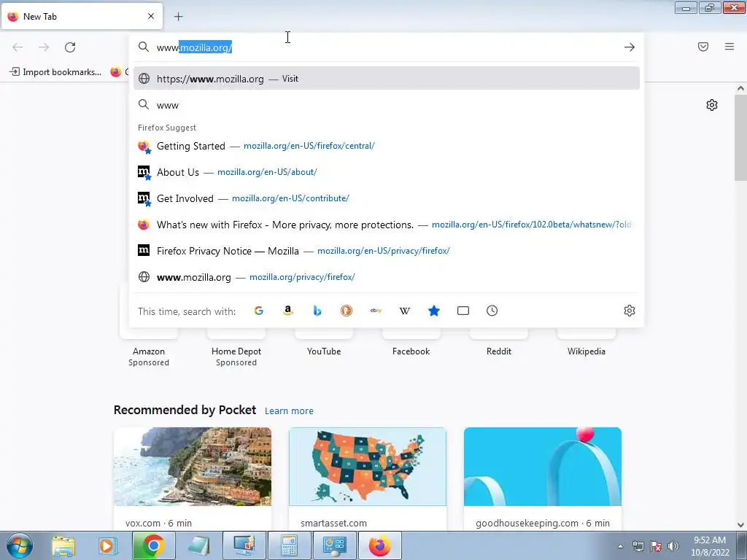747x560 pixels.
Task: Select the 'www' search suggestion row
Action: pos(387,105)
